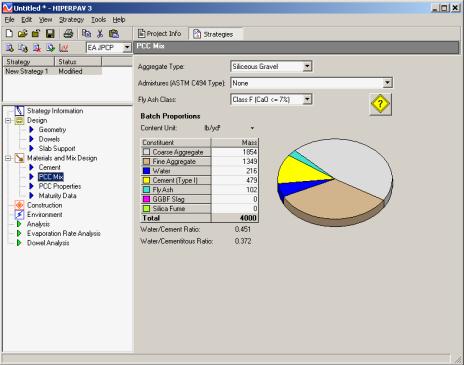Open the File menu
The width and height of the screenshot is (464, 365).
coord(9,20)
